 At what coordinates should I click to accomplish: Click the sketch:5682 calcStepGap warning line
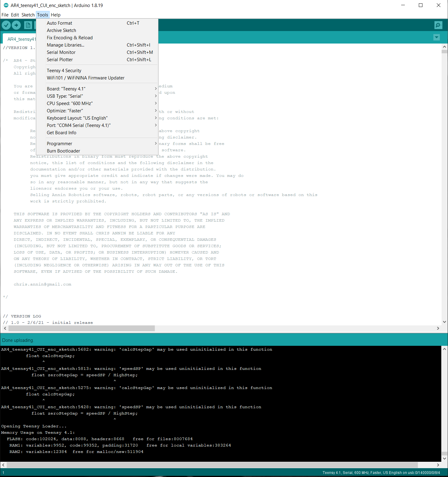tap(137, 349)
